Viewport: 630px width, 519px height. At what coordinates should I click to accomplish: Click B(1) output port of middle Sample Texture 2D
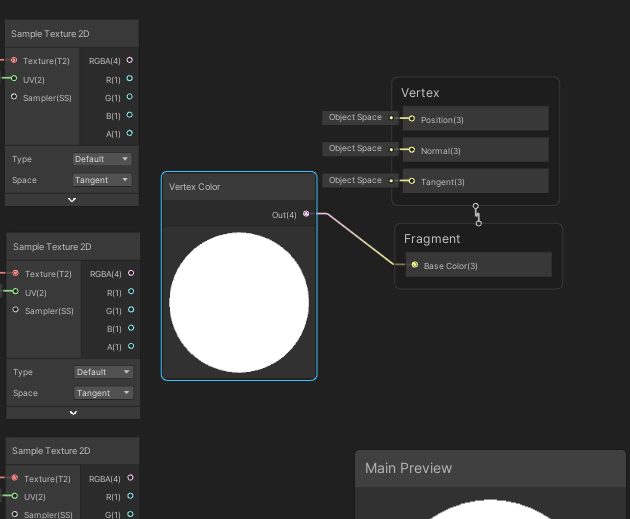point(131,328)
